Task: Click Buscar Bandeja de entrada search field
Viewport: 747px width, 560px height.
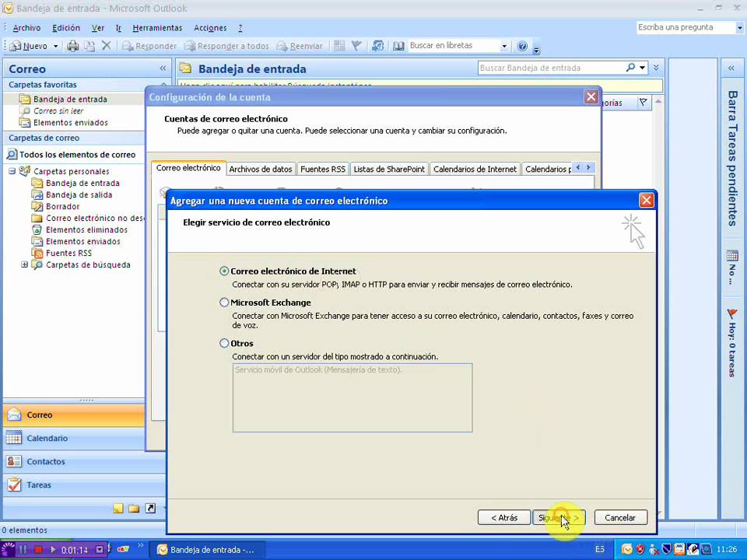Action: coord(550,68)
